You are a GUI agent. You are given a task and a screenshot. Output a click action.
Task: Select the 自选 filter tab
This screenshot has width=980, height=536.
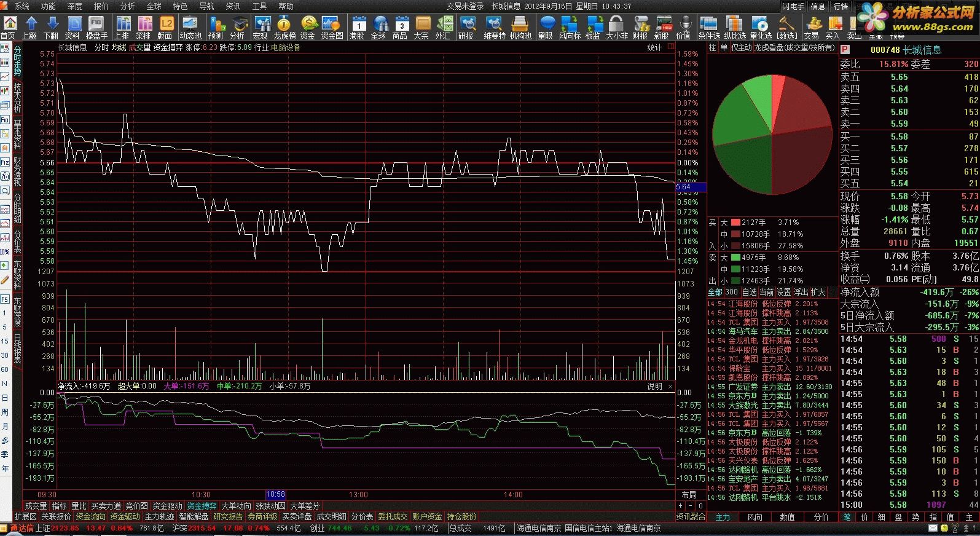click(750, 293)
